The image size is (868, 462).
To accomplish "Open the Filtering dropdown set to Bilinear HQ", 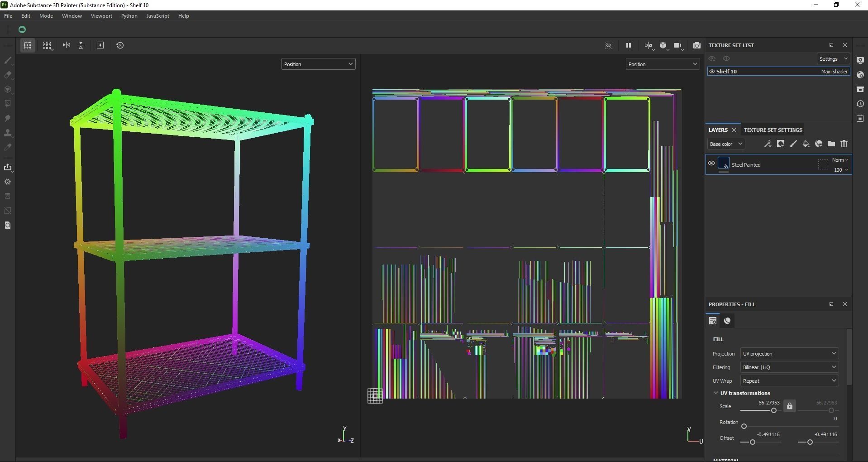I will [789, 367].
